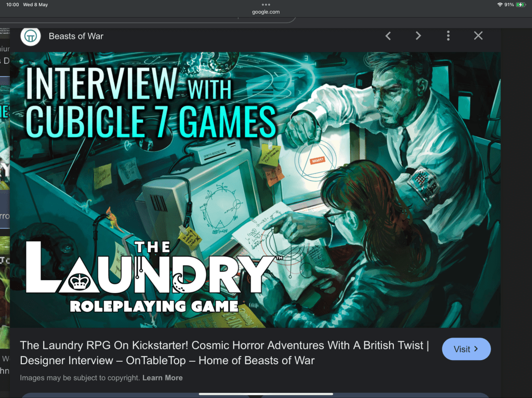Screen dimensions: 532x398
Task: Tap the 10:00 clock in status bar
Action: [13, 5]
